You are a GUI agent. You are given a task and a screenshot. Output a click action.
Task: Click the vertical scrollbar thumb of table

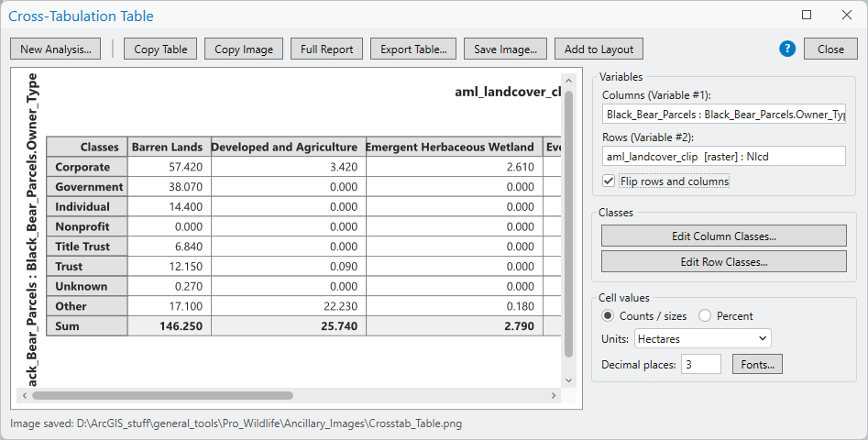(568, 224)
